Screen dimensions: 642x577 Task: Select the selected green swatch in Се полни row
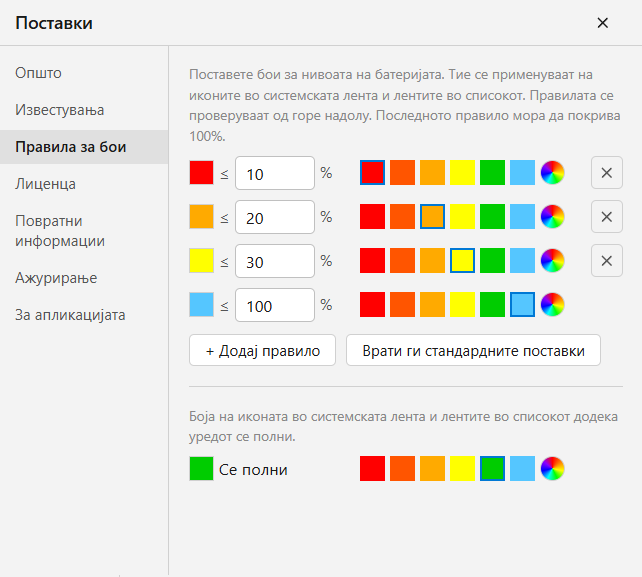[x=493, y=468]
